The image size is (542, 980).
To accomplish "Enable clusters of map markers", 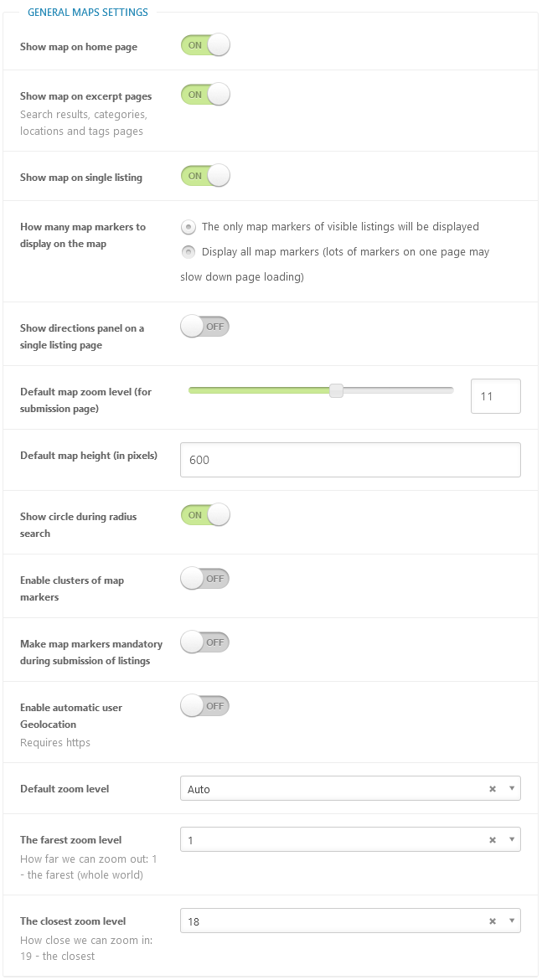I will click(205, 579).
